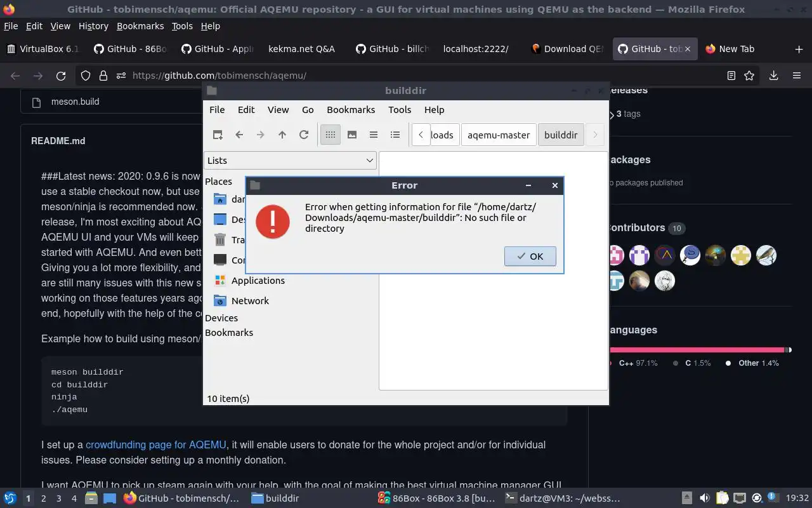
Task: Open new tab icon in builddir toolbar
Action: point(218,135)
